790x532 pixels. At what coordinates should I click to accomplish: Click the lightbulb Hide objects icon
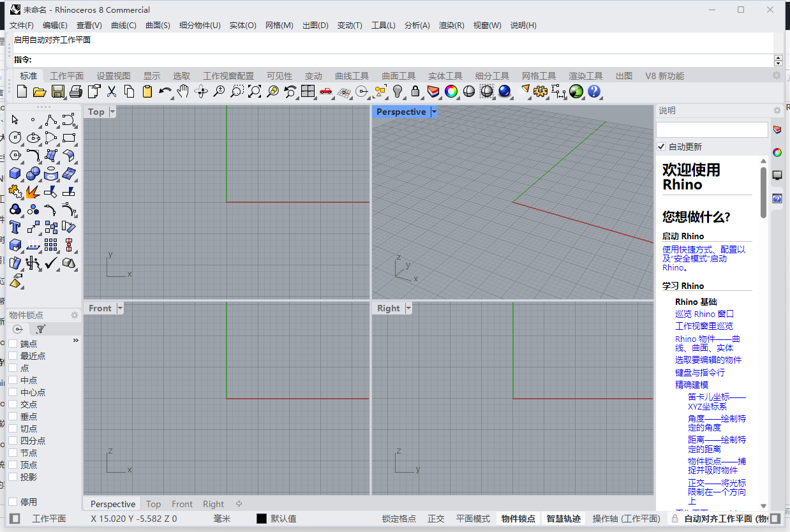pyautogui.click(x=398, y=91)
